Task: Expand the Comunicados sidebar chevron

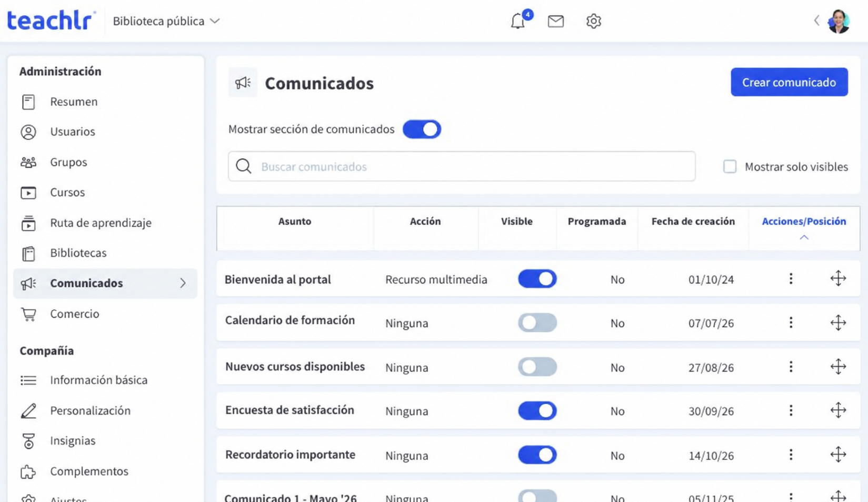Action: click(183, 283)
